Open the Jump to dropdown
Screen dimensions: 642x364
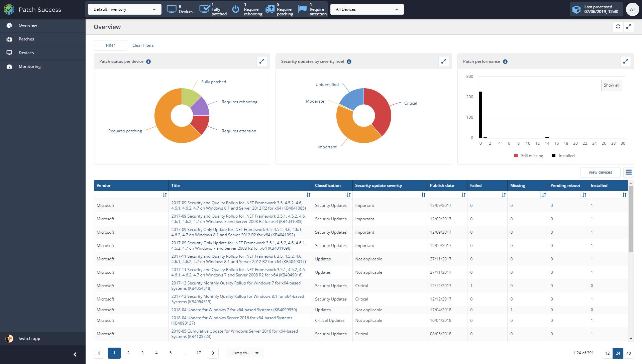coord(245,353)
